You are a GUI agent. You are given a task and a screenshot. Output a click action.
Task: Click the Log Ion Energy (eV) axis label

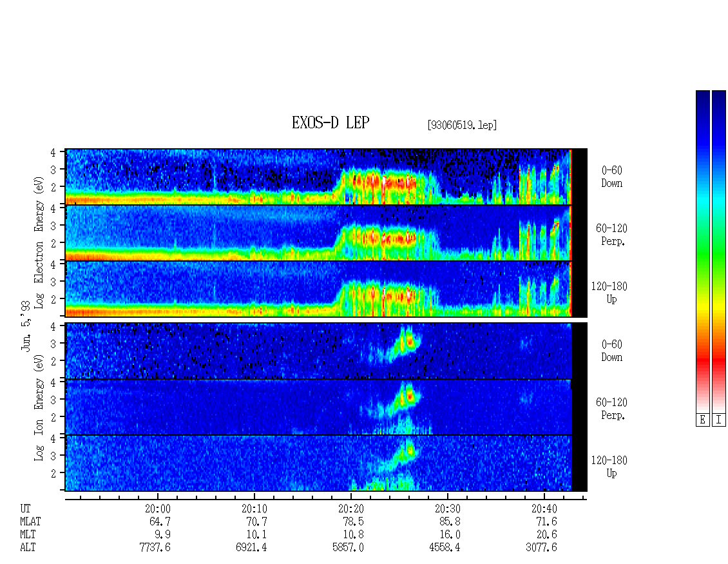pos(39,408)
